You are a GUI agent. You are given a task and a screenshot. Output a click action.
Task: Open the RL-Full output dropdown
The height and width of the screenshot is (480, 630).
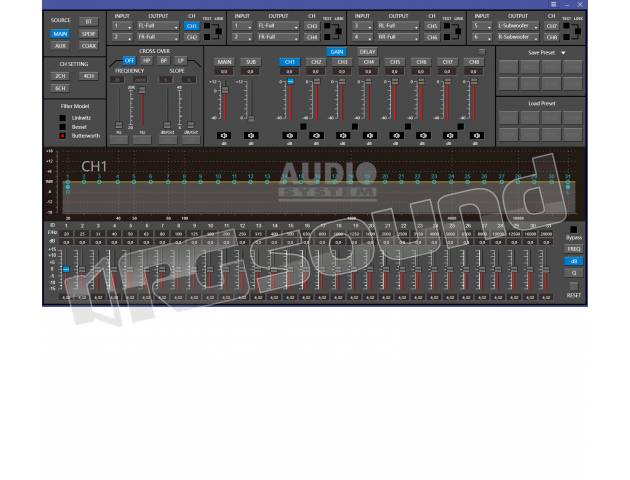click(x=398, y=26)
